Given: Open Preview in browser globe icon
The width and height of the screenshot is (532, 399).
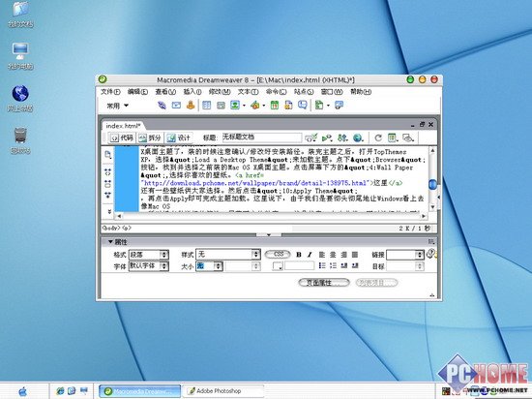Looking at the screenshot, I should click(358, 138).
